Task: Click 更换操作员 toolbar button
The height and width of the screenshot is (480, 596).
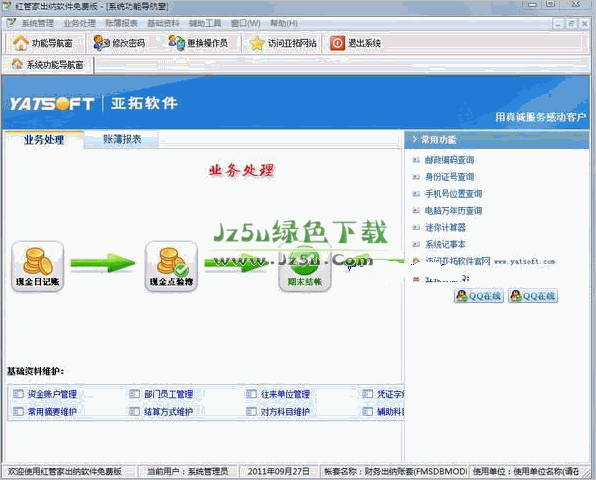Action: [x=198, y=43]
